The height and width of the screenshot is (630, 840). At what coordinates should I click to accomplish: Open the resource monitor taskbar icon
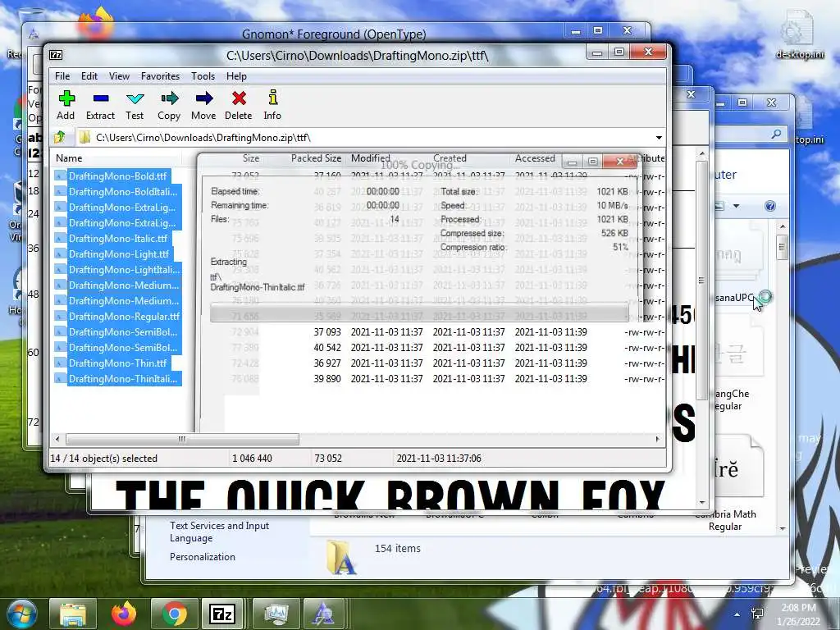(276, 614)
